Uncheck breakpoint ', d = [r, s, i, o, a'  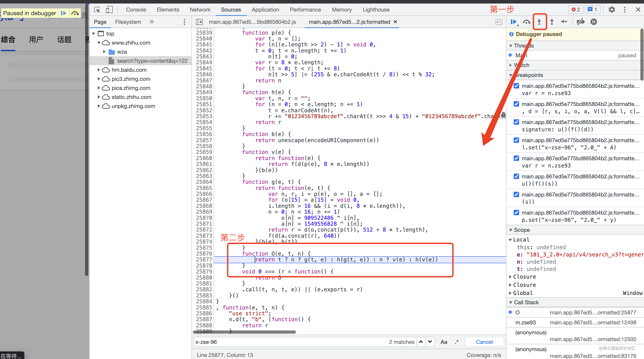pos(516,104)
